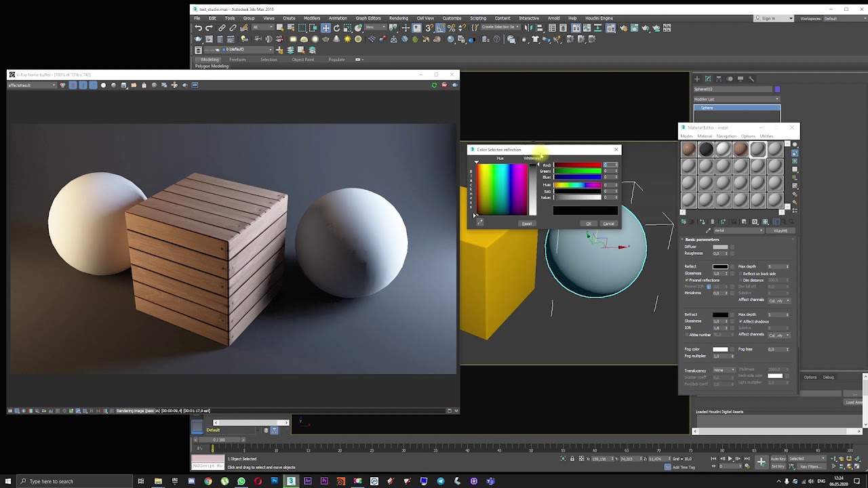
Task: Open the Create tab plus icon
Action: tap(696, 79)
